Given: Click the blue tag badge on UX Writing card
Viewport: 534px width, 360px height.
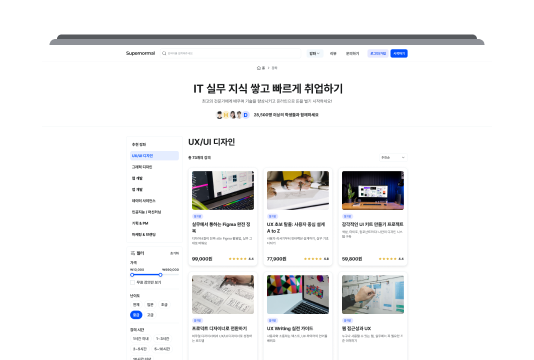Looking at the screenshot, I should pyautogui.click(x=272, y=320).
